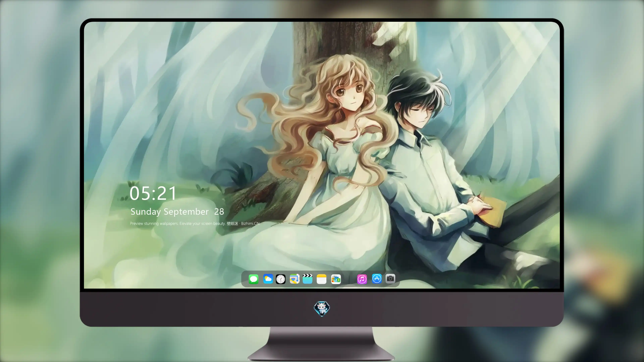Open the Newsstand app in the dock
The width and height of the screenshot is (644, 362).
(336, 279)
